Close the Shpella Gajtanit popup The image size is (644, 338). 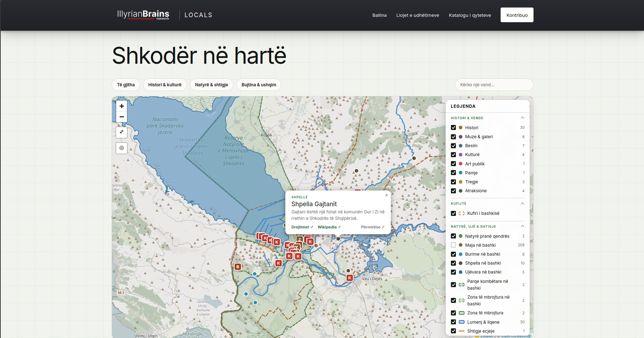tap(387, 195)
